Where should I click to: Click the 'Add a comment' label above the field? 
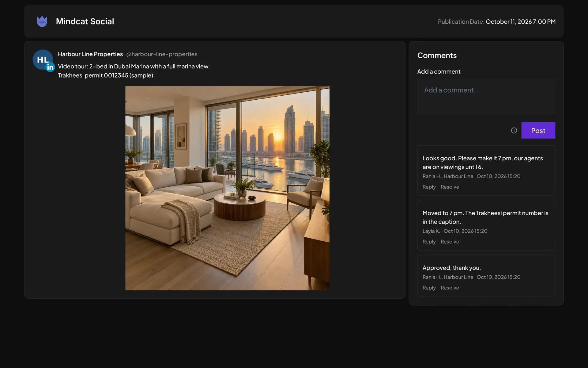click(439, 71)
